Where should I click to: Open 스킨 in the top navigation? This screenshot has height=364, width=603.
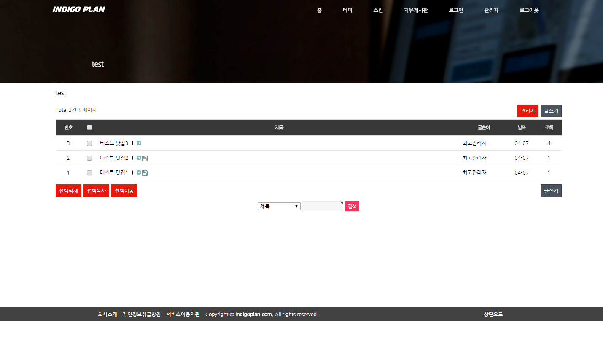[x=378, y=10]
